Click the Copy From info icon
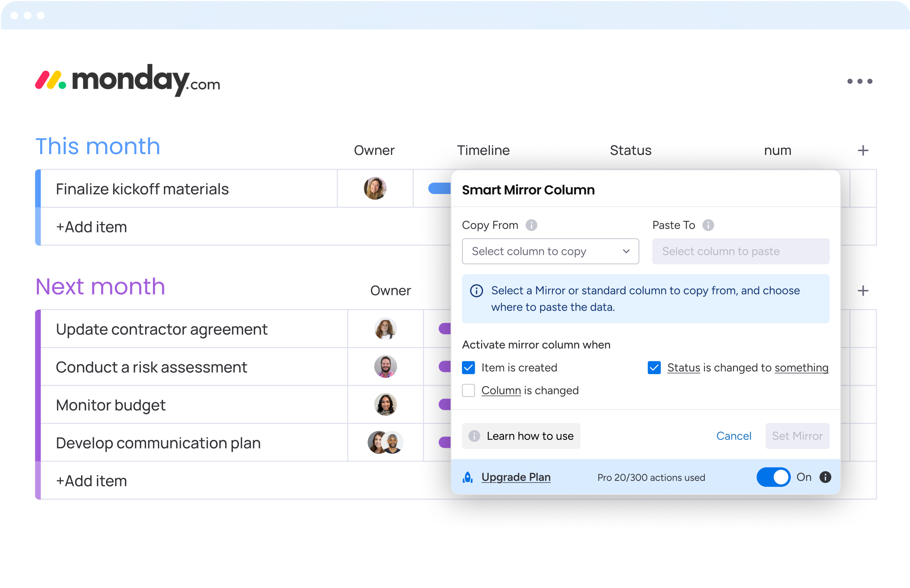The height and width of the screenshot is (588, 910). coord(531,225)
